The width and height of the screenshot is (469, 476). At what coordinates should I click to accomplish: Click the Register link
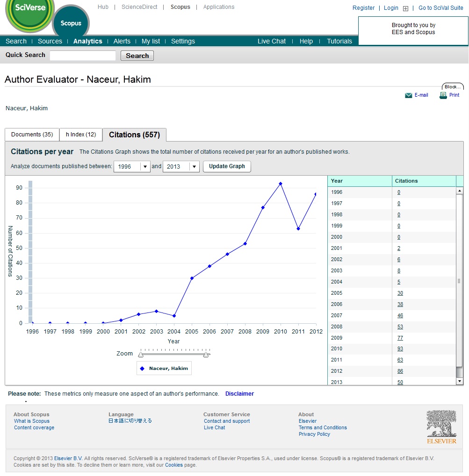pyautogui.click(x=363, y=8)
